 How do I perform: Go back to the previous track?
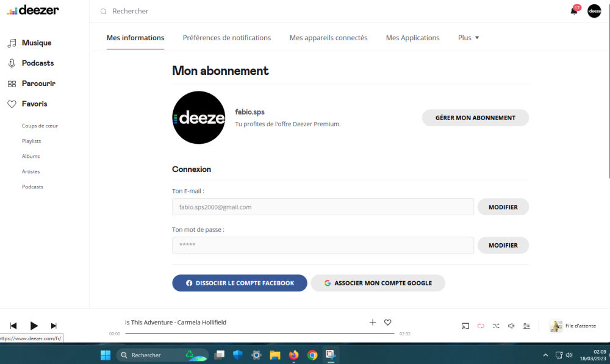(13, 326)
